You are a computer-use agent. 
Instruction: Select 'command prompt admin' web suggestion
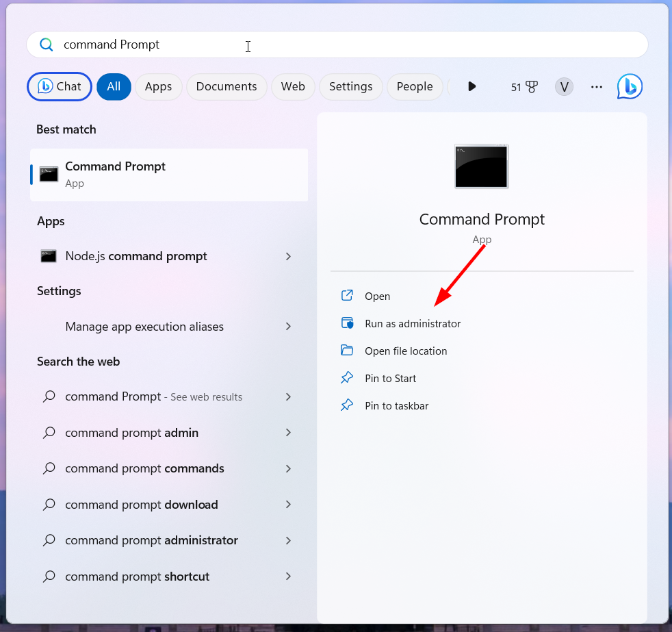131,433
